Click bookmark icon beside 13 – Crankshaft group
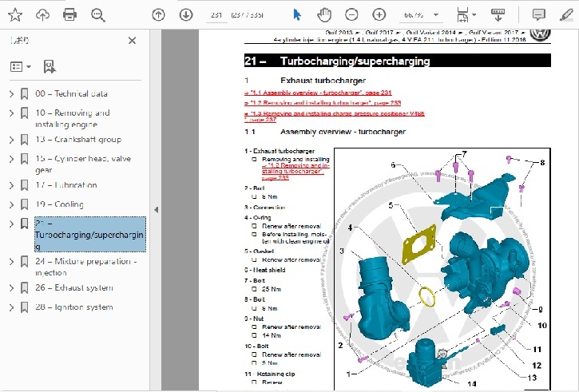 click(x=25, y=140)
